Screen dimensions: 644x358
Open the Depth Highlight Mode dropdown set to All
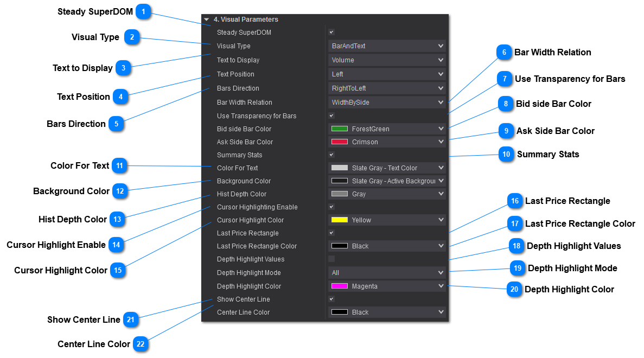(387, 273)
